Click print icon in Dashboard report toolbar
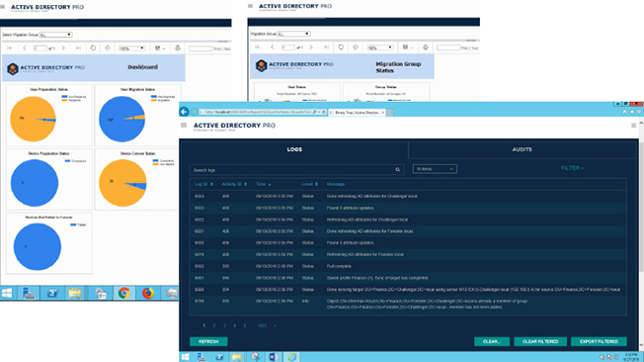Viewport: 644px width, 362px height. (178, 48)
